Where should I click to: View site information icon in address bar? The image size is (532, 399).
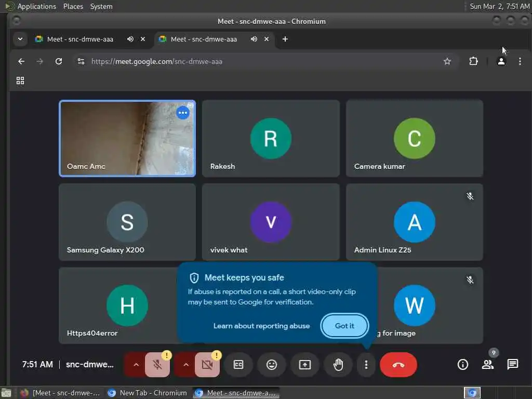[x=81, y=61]
